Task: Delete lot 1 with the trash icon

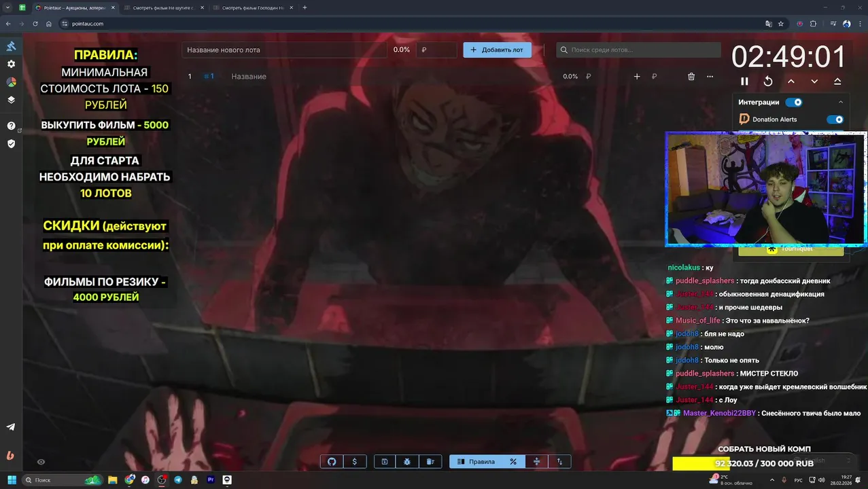Action: pos(691,77)
